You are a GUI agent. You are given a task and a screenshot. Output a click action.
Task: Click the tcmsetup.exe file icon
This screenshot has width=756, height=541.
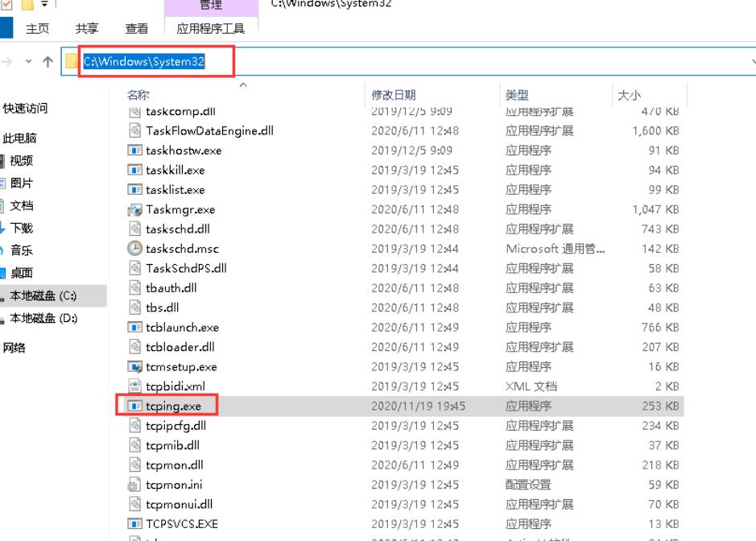pos(134,367)
